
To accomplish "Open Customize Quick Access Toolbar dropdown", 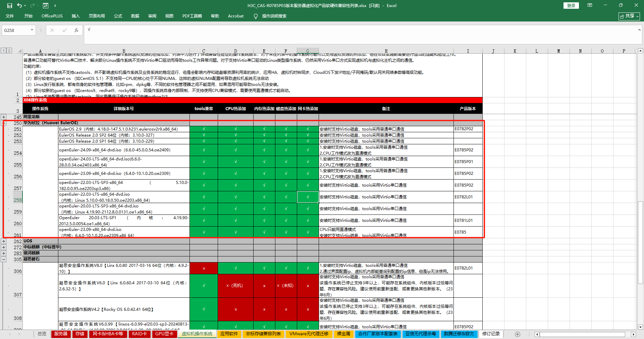I will 55,6.
